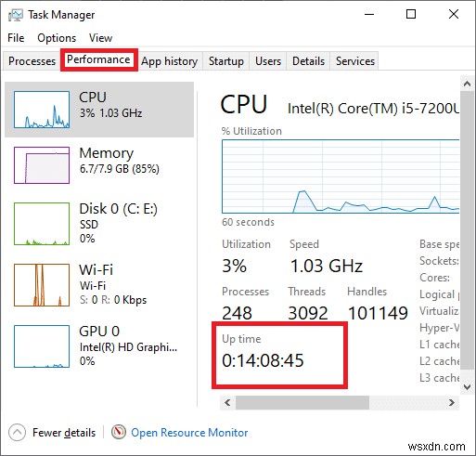Click the % Utilization CPU graph
476x456 pixels.
coord(341,176)
